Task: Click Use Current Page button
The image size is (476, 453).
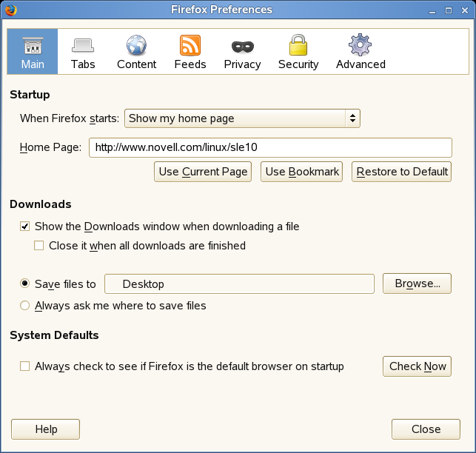Action: click(203, 172)
